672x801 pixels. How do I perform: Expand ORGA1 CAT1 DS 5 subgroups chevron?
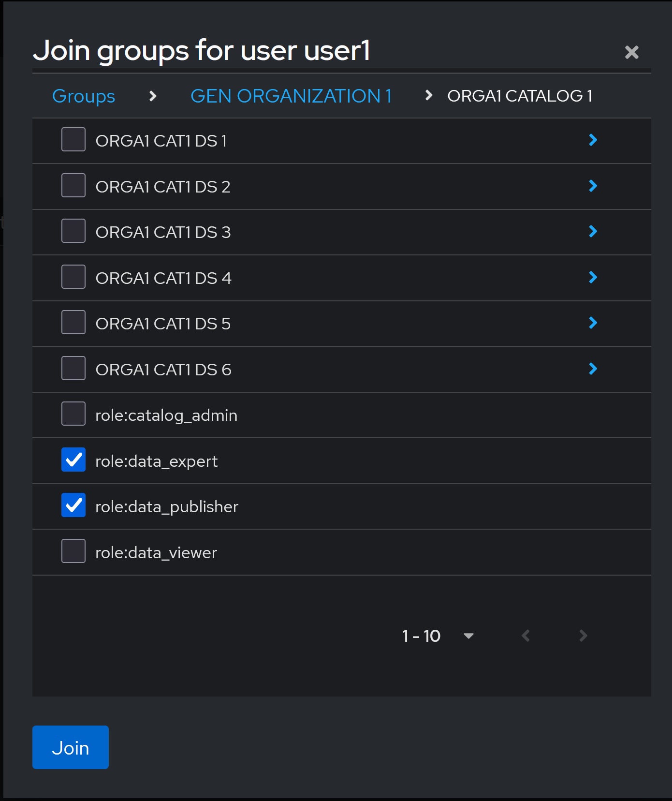click(593, 323)
